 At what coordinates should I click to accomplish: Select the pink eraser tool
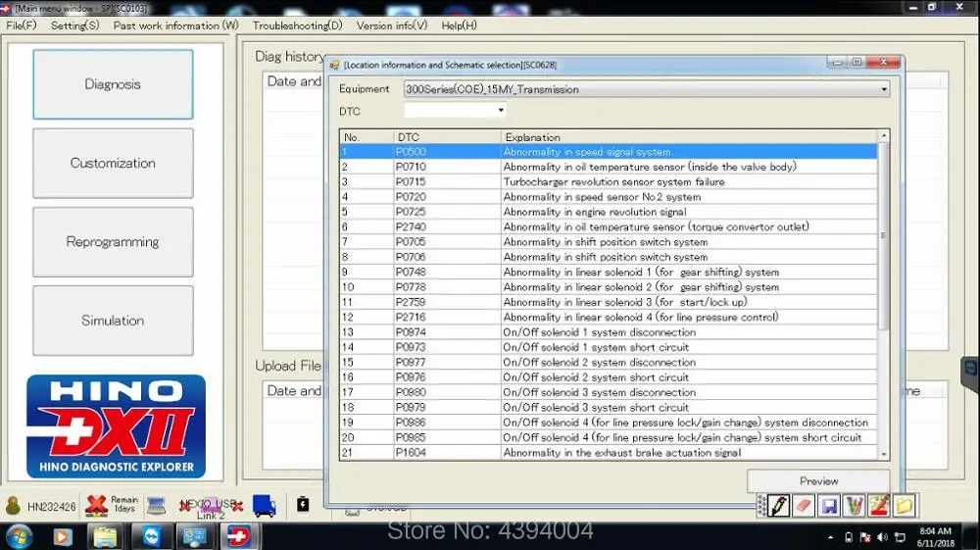pos(804,506)
